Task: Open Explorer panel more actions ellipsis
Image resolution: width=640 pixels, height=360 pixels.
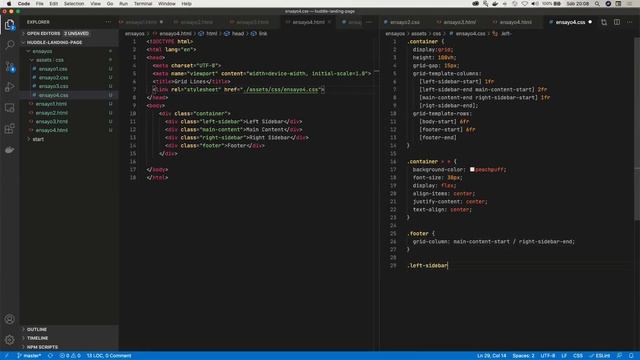Action: click(x=108, y=22)
